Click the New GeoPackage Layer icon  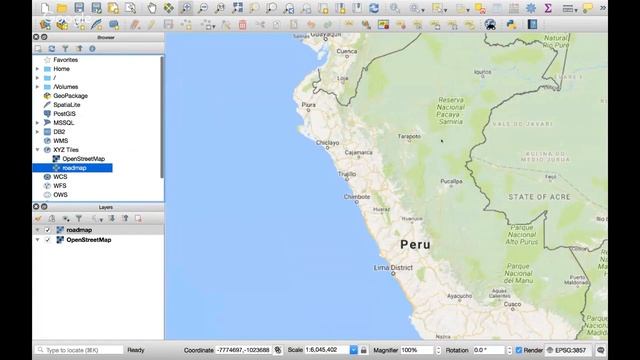(x=62, y=24)
